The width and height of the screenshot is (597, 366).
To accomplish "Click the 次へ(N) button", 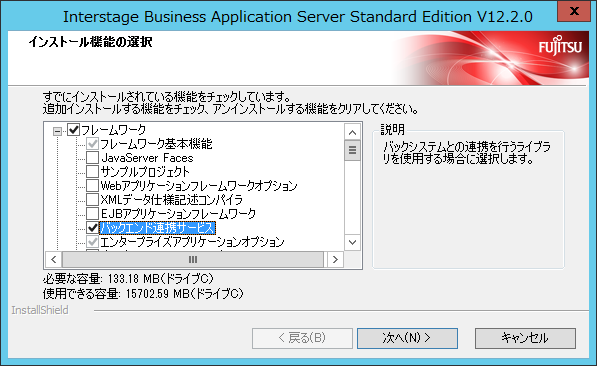I will (407, 338).
